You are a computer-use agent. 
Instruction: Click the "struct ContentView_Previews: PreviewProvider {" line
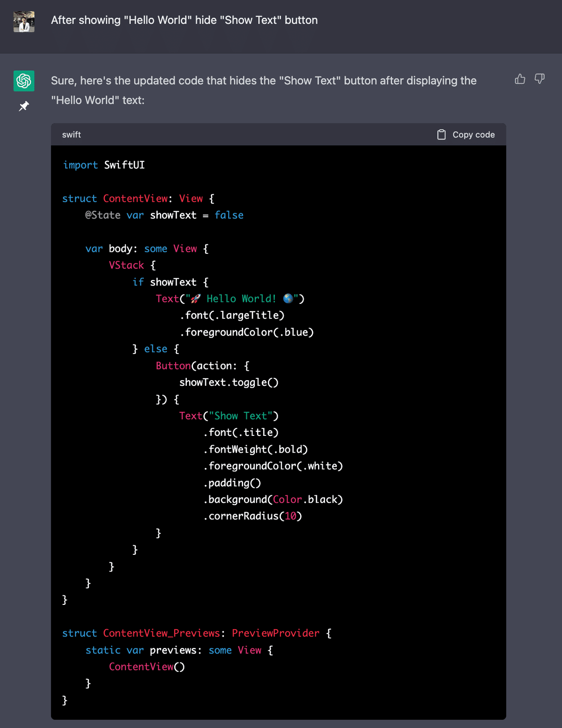[197, 633]
